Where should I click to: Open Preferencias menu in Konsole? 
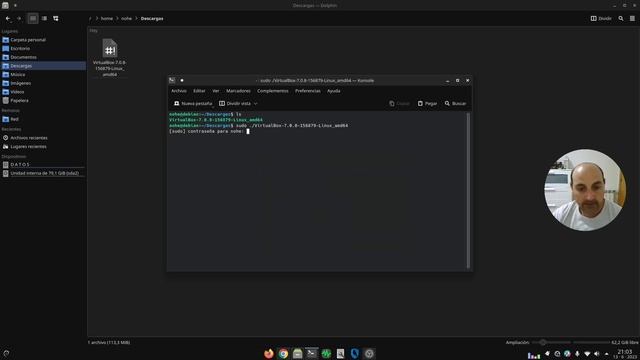tap(308, 91)
